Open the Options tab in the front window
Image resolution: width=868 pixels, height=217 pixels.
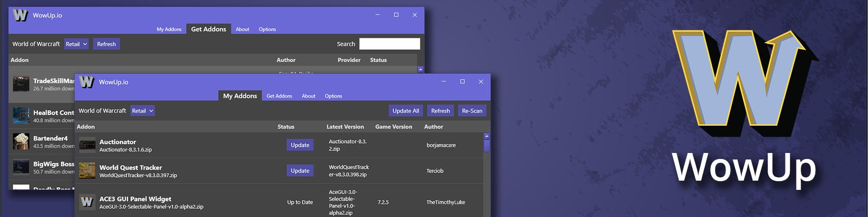(x=333, y=96)
